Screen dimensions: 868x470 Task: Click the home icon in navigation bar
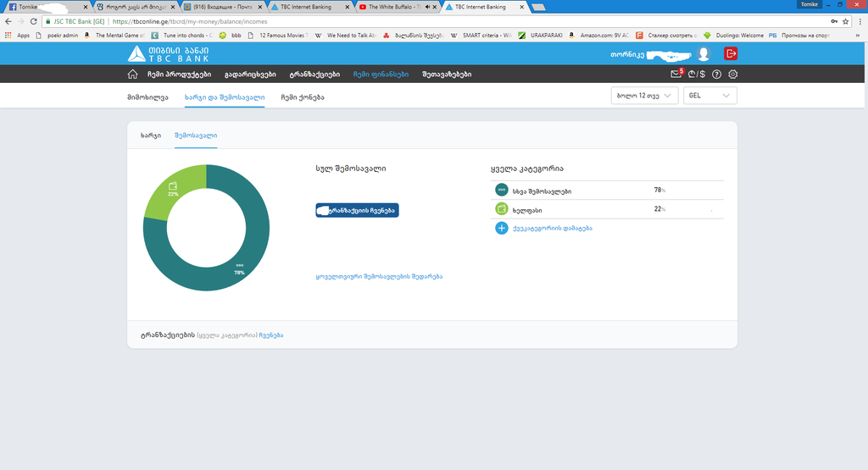(132, 75)
